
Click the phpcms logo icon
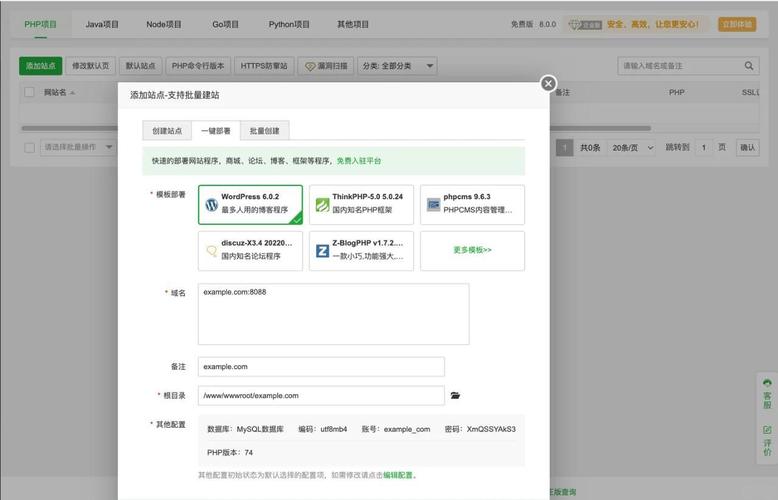[434, 204]
